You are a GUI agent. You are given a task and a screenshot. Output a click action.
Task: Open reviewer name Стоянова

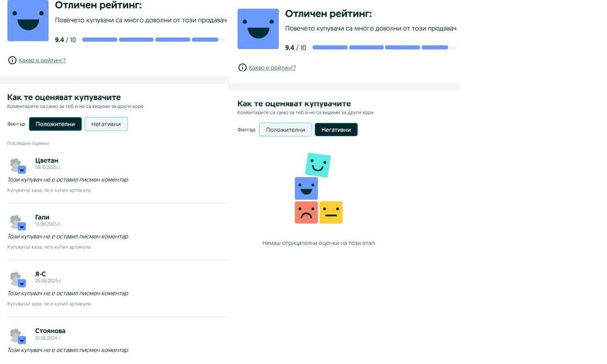[50, 331]
